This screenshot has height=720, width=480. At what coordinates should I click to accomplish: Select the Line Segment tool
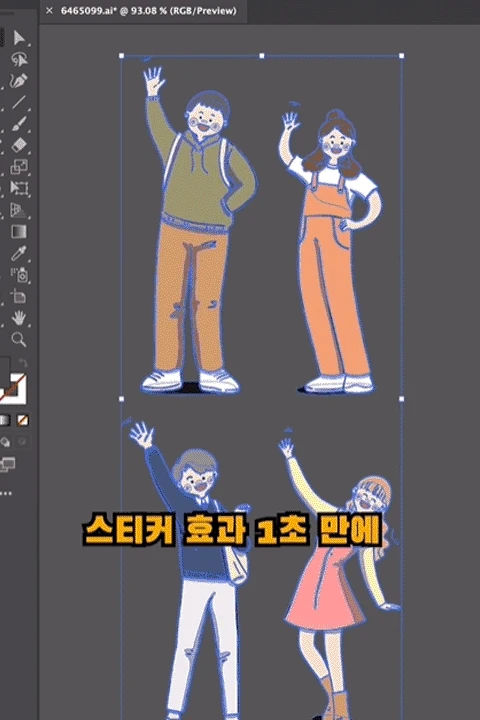[x=19, y=102]
